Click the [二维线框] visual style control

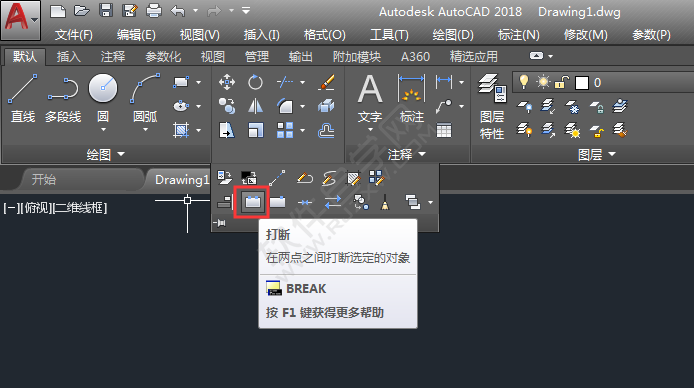(x=80, y=208)
